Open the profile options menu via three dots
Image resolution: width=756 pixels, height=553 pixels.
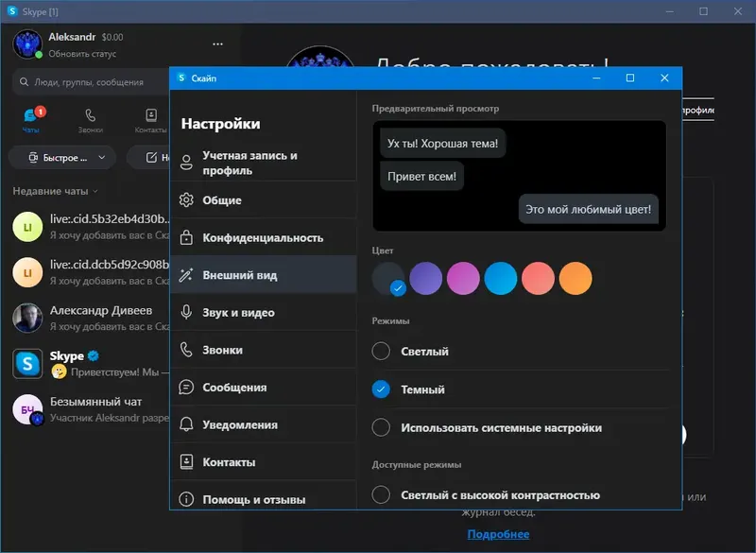click(217, 43)
